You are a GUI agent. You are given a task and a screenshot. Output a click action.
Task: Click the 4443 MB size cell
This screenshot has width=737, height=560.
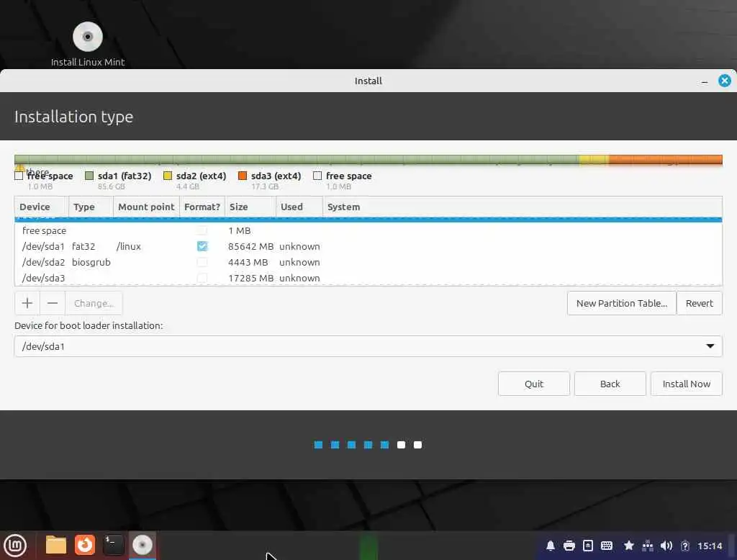(x=248, y=263)
